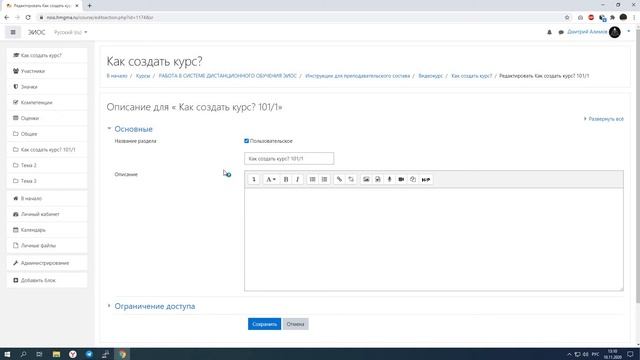Image resolution: width=640 pixels, height=360 pixels.
Task: Click the user avatar picture
Action: [x=615, y=32]
